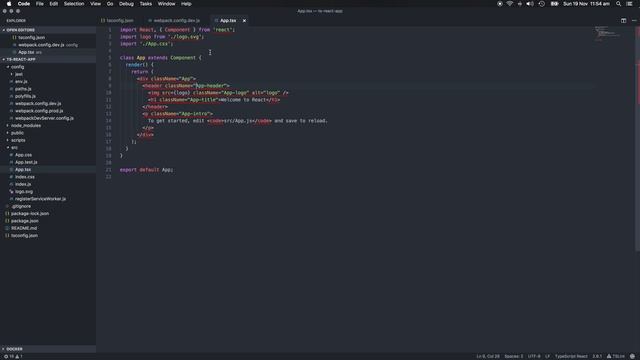Open package.json file

click(48, 221)
